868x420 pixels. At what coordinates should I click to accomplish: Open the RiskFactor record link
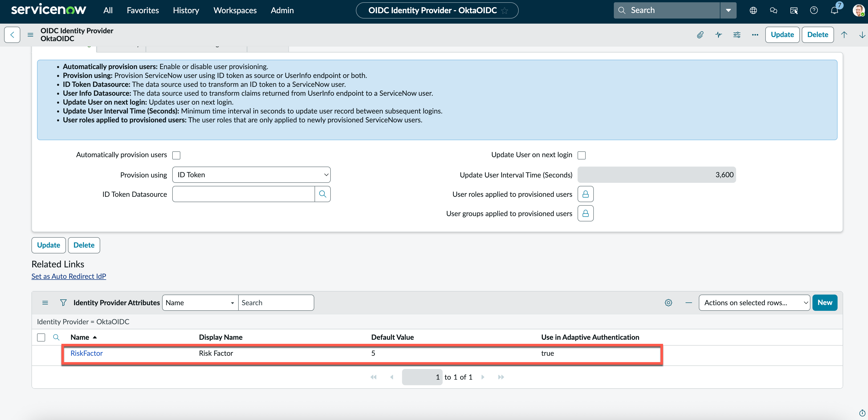click(86, 353)
